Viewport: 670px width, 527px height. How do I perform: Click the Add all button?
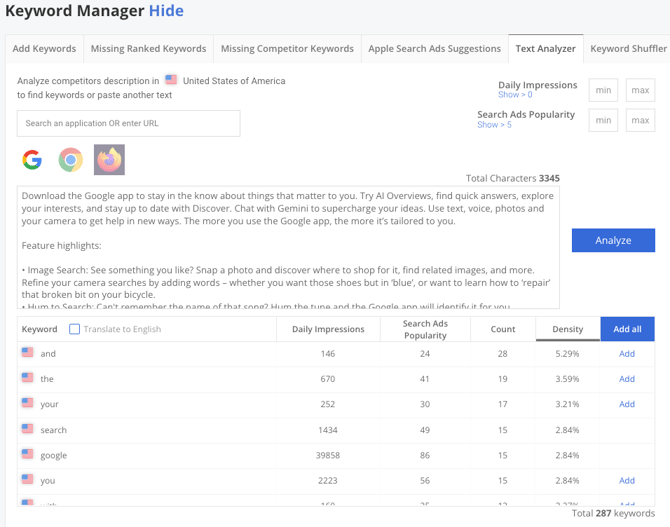click(627, 329)
